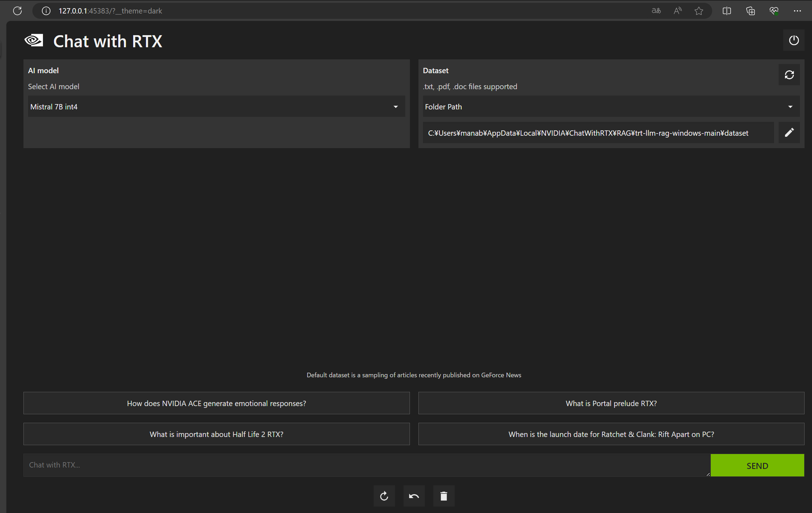Screen dimensions: 812x513
Task: Open Split screen view in the browser
Action: click(x=726, y=11)
